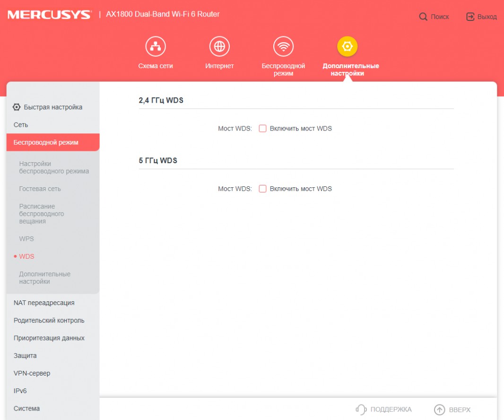
Task: Collapse the Беспроводной режим sidebar section
Action: tap(46, 142)
